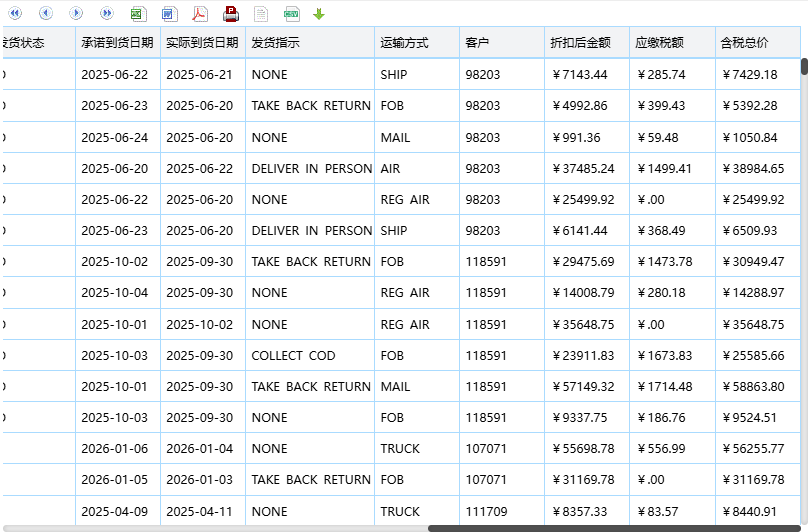Select the cell ¥30949.47
Viewport: 808px width, 532px height.
point(758,261)
